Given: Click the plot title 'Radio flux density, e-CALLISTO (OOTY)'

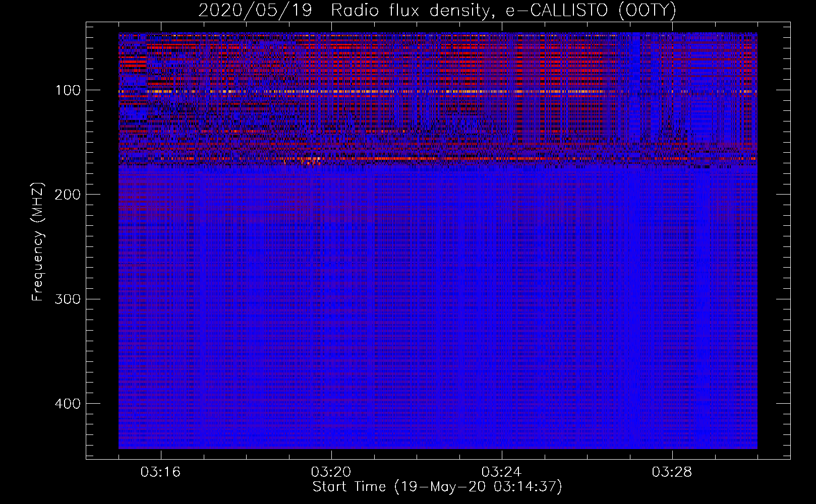Looking at the screenshot, I should click(x=503, y=11).
